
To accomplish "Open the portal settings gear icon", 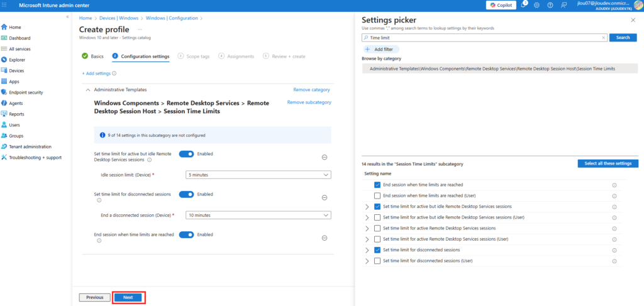I will [536, 5].
